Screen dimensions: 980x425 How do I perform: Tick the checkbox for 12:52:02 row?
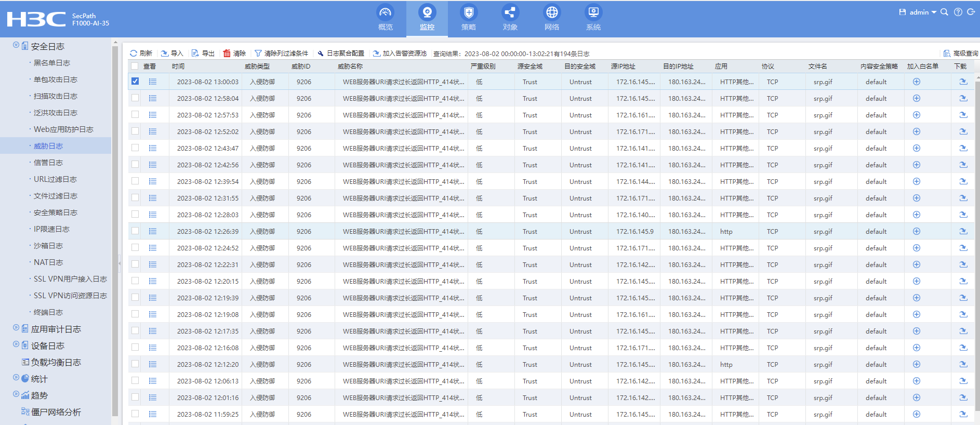135,131
